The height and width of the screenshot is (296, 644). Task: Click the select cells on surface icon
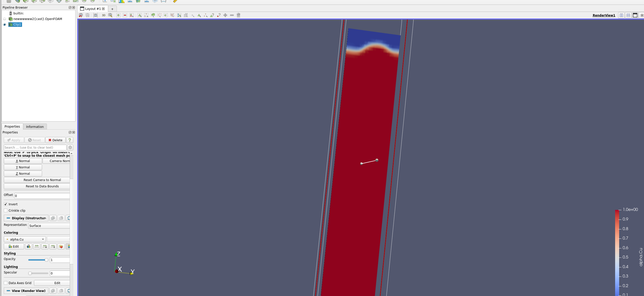[x=140, y=15]
